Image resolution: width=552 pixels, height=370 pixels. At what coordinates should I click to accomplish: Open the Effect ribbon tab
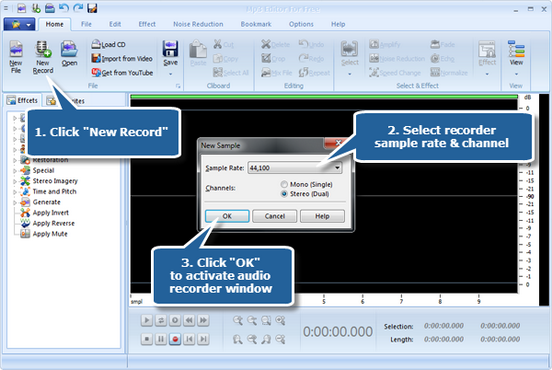(147, 24)
